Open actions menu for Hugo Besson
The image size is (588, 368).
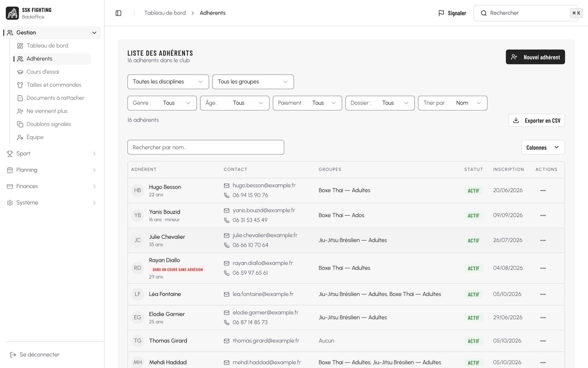(543, 191)
